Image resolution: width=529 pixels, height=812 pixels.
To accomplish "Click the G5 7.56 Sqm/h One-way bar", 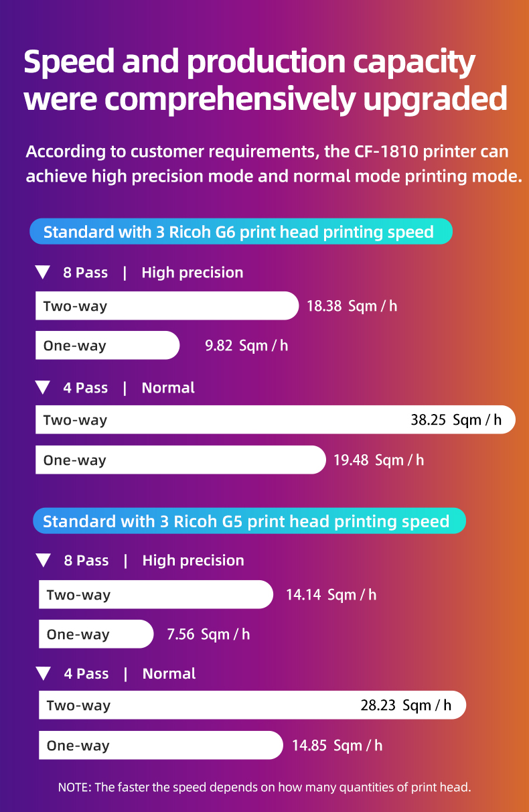I will coord(96,634).
